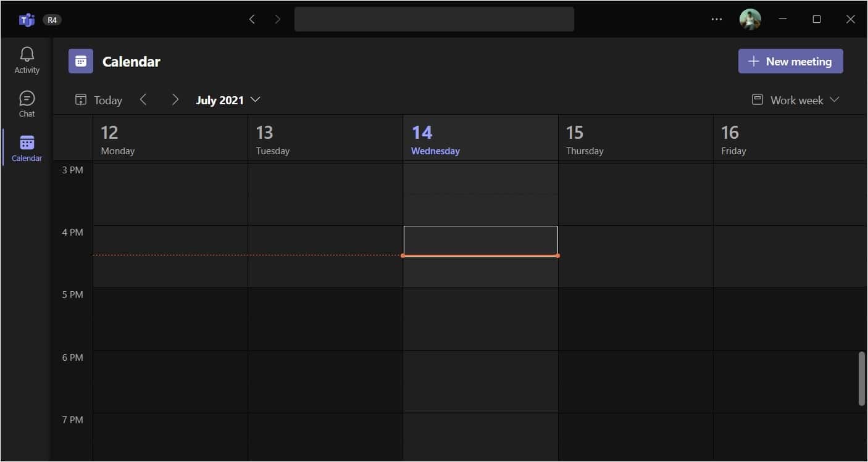
Task: Click the R4 badge beside Teams logo
Action: (52, 20)
